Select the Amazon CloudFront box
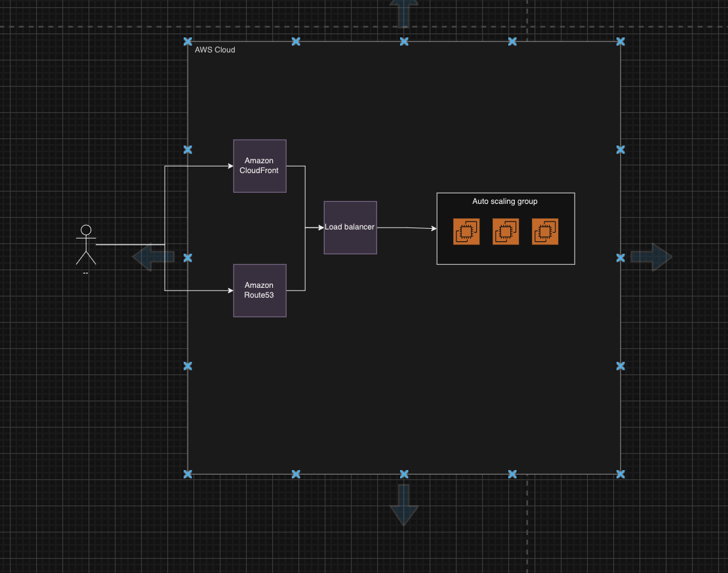Image resolution: width=728 pixels, height=573 pixels. 260,166
